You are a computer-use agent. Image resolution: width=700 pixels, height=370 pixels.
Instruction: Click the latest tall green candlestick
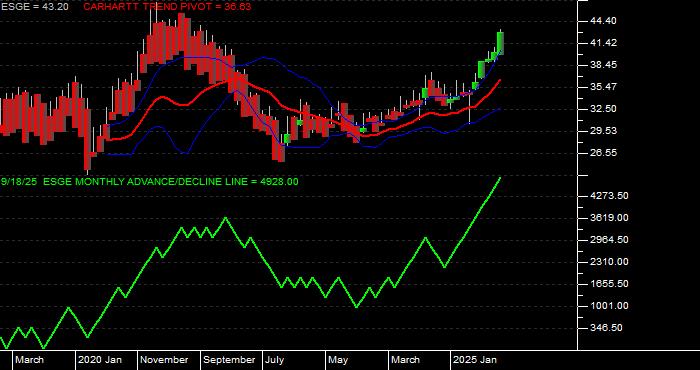[x=501, y=43]
